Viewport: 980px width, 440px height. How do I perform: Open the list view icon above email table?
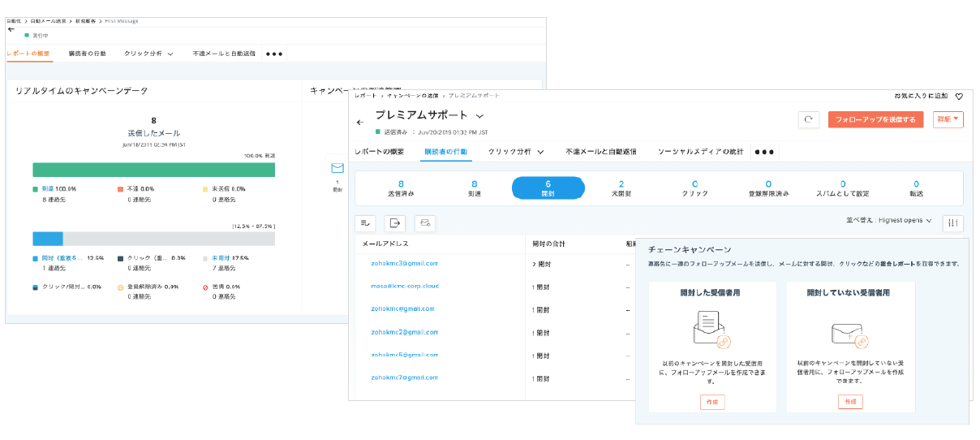click(x=365, y=222)
